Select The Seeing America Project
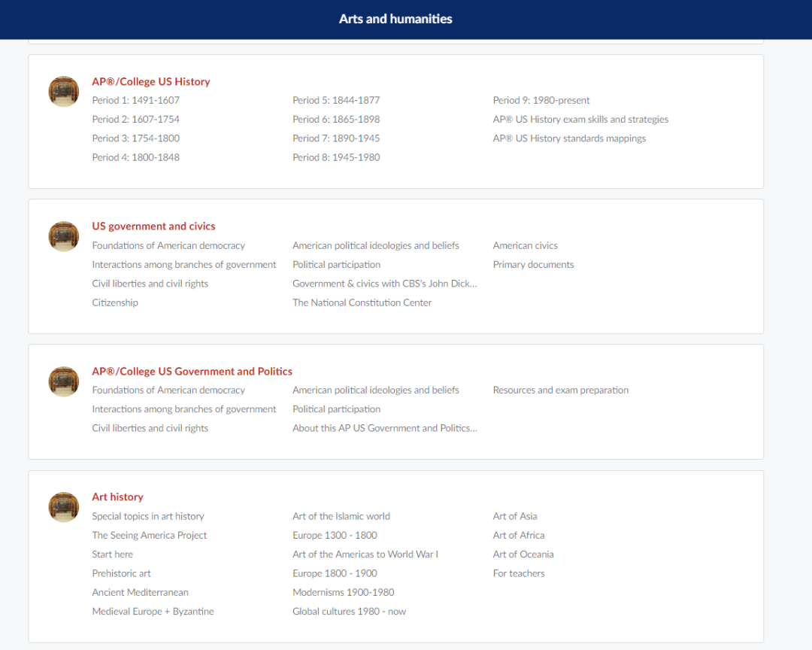 (x=150, y=535)
